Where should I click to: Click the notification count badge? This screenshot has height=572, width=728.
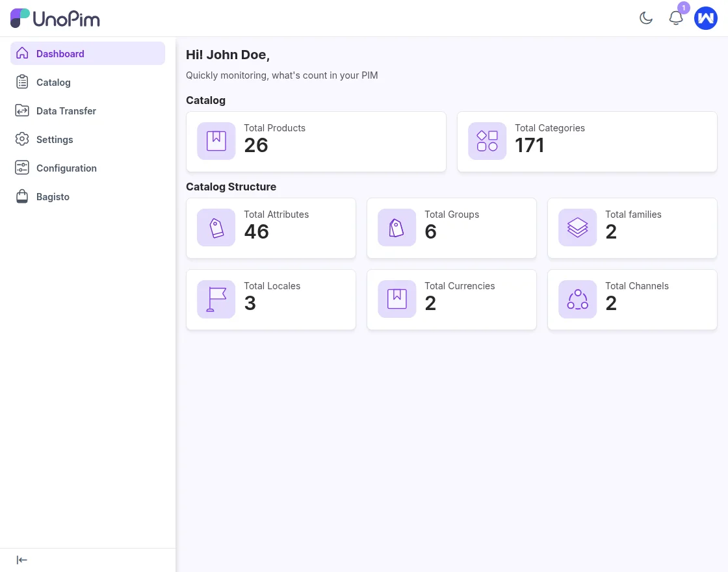683,8
